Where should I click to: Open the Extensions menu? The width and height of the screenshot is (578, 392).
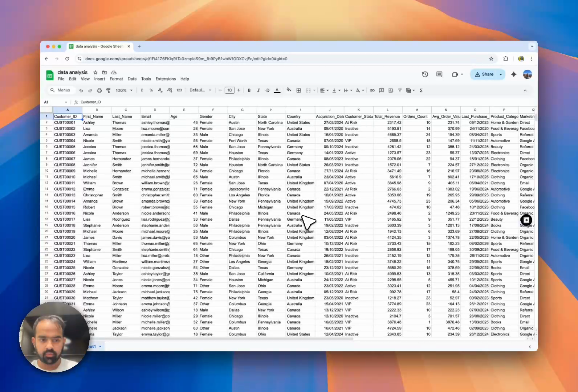click(166, 79)
